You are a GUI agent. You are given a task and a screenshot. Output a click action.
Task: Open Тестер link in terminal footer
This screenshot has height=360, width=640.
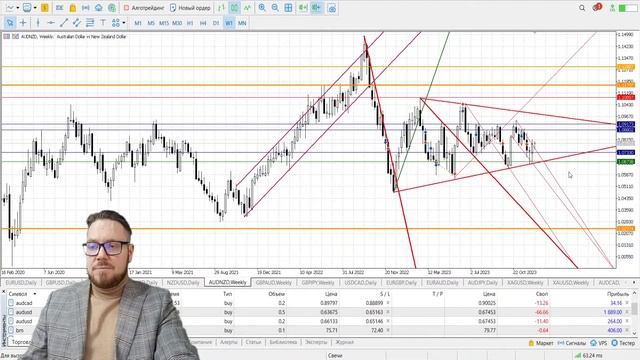click(623, 343)
